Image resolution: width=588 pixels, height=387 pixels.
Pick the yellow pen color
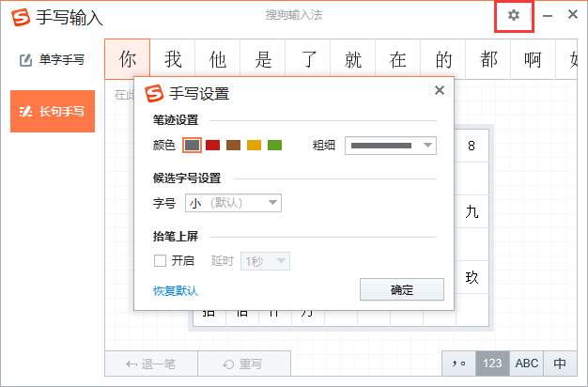coord(255,146)
